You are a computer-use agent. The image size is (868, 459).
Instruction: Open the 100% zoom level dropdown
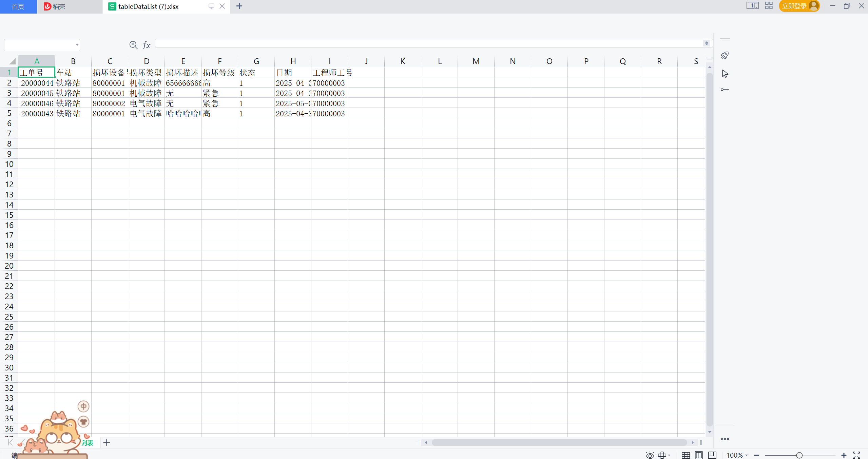737,455
